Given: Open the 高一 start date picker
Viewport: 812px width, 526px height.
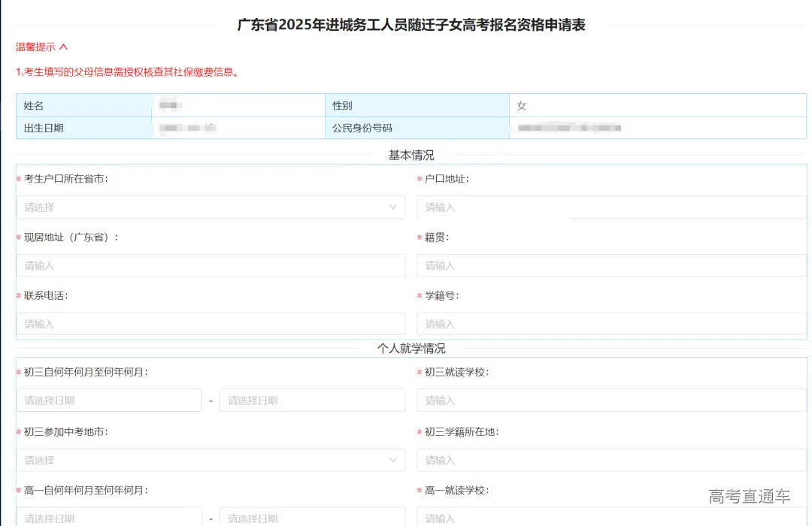Looking at the screenshot, I should click(x=109, y=517).
